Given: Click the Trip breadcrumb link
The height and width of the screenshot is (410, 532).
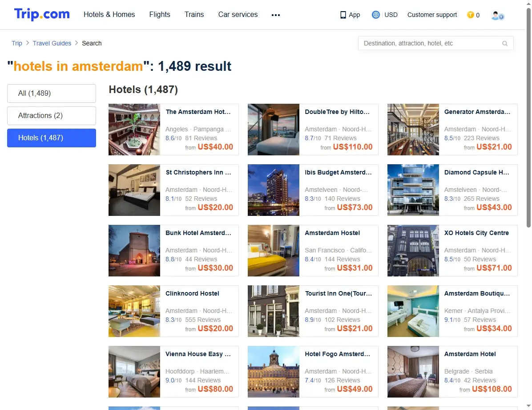Looking at the screenshot, I should click(16, 43).
